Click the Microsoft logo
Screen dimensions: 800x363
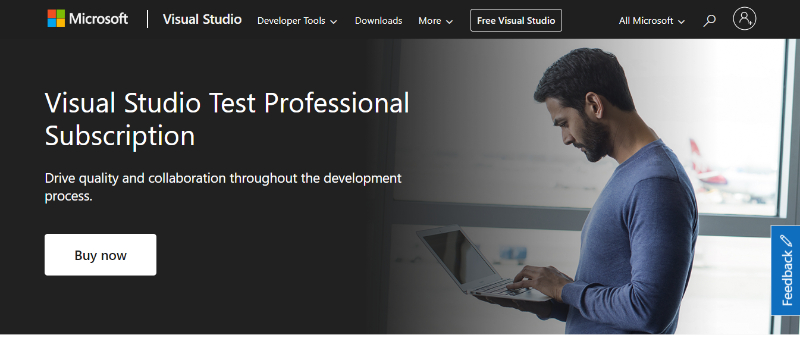tap(88, 19)
